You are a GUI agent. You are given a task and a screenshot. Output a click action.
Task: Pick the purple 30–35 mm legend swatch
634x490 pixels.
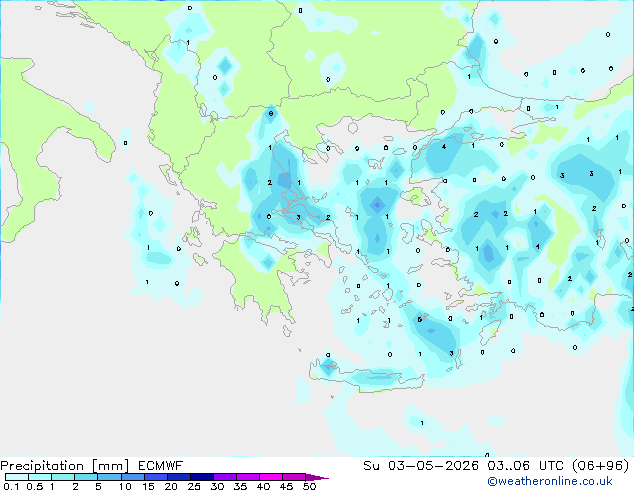[225, 477]
